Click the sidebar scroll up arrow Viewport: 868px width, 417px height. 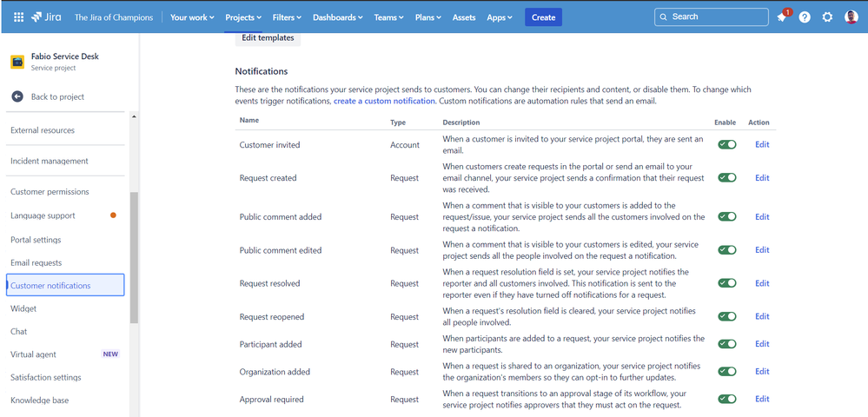click(134, 116)
